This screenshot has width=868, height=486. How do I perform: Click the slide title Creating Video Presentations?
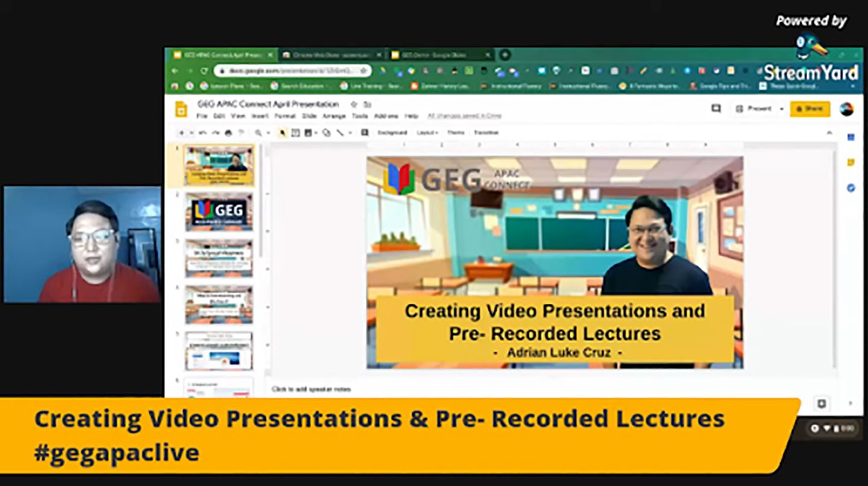pyautogui.click(x=555, y=322)
